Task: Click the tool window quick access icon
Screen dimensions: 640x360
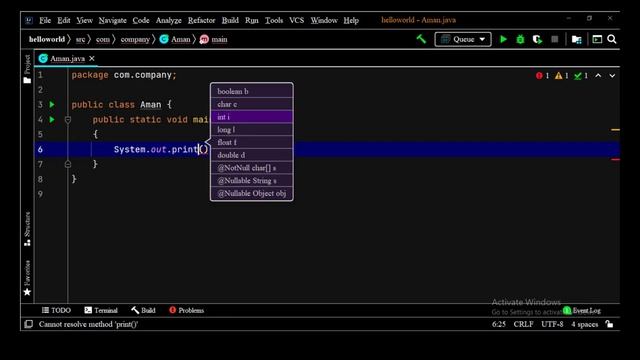Action: [29, 324]
